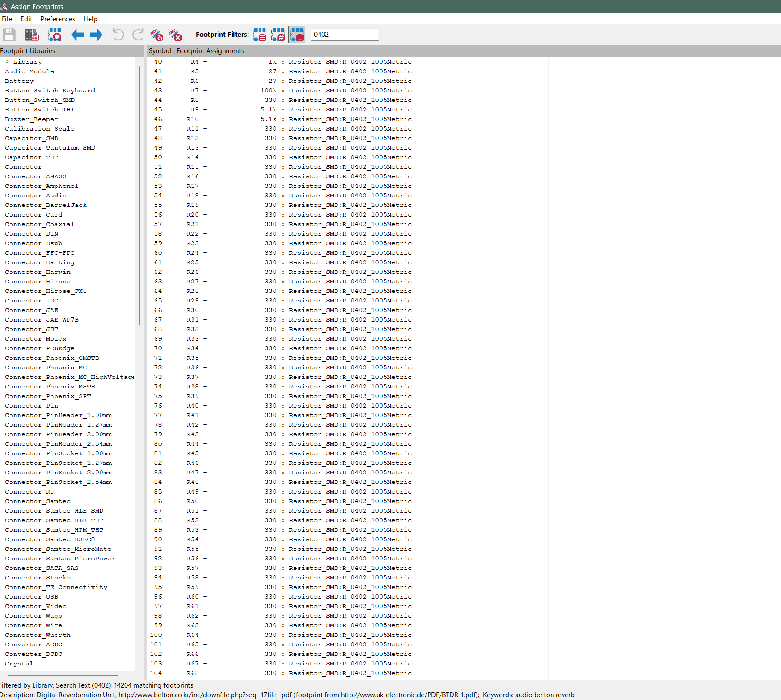Select the R7 100k assignment row

click(282, 91)
